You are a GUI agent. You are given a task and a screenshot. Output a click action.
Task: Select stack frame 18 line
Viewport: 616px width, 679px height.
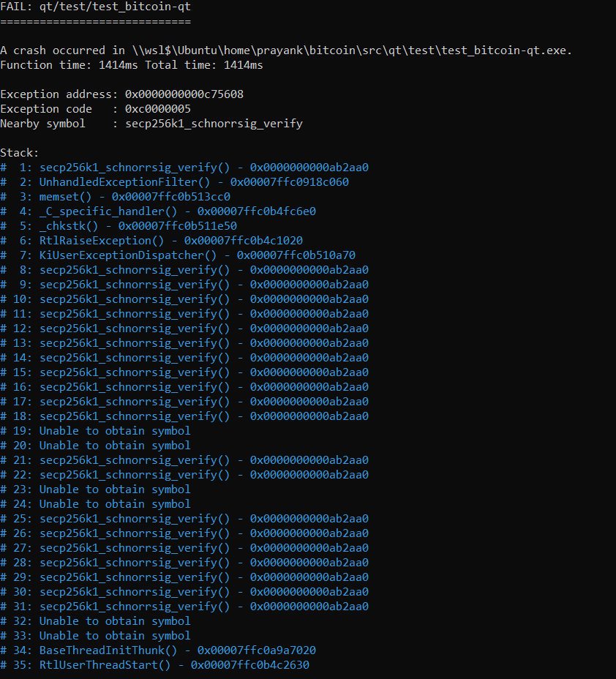[x=184, y=416]
